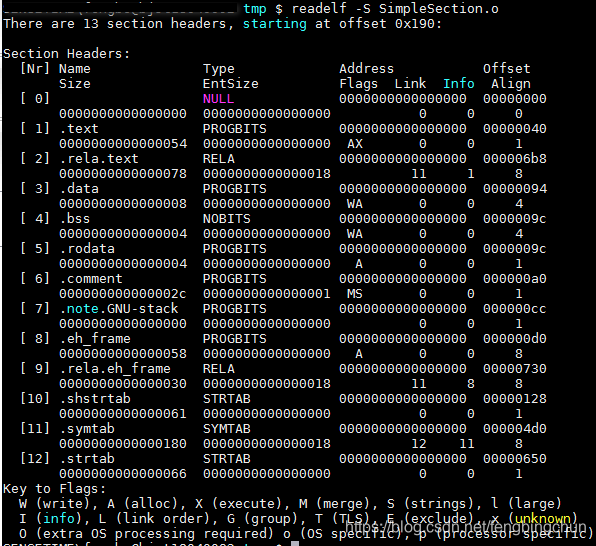Click the section name '.text'
596x546 pixels.
coord(79,129)
